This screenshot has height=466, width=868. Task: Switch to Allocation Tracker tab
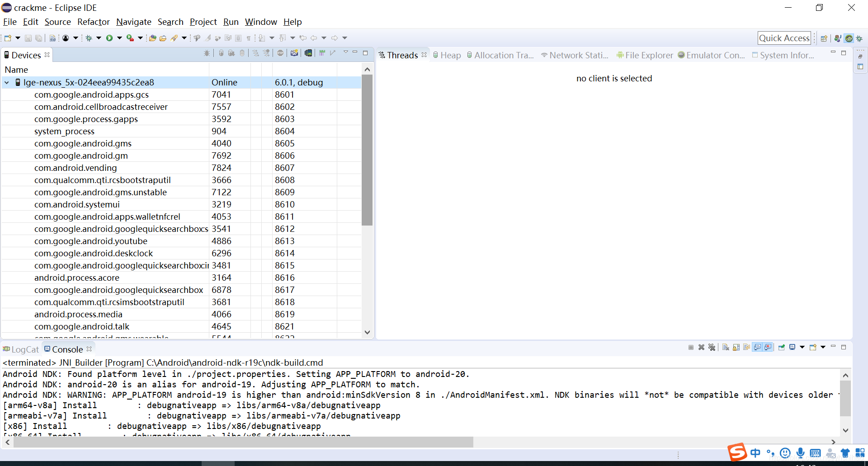point(500,55)
